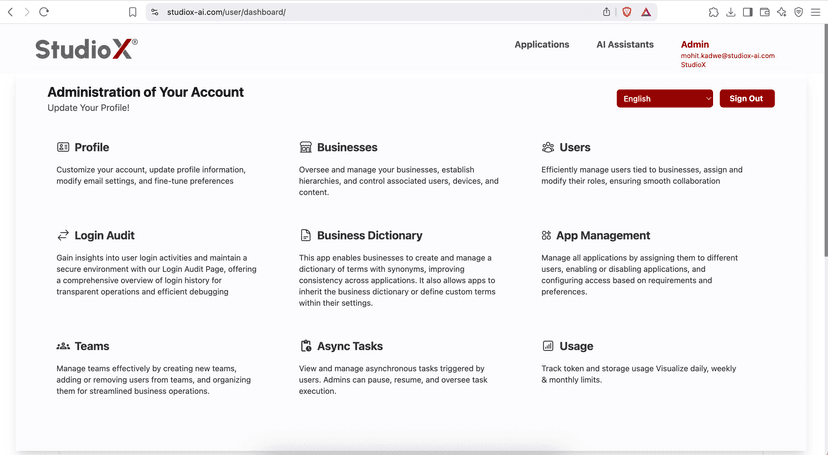Click the Brave Rewards triangle icon
Image resolution: width=828 pixels, height=455 pixels.
[x=646, y=12]
